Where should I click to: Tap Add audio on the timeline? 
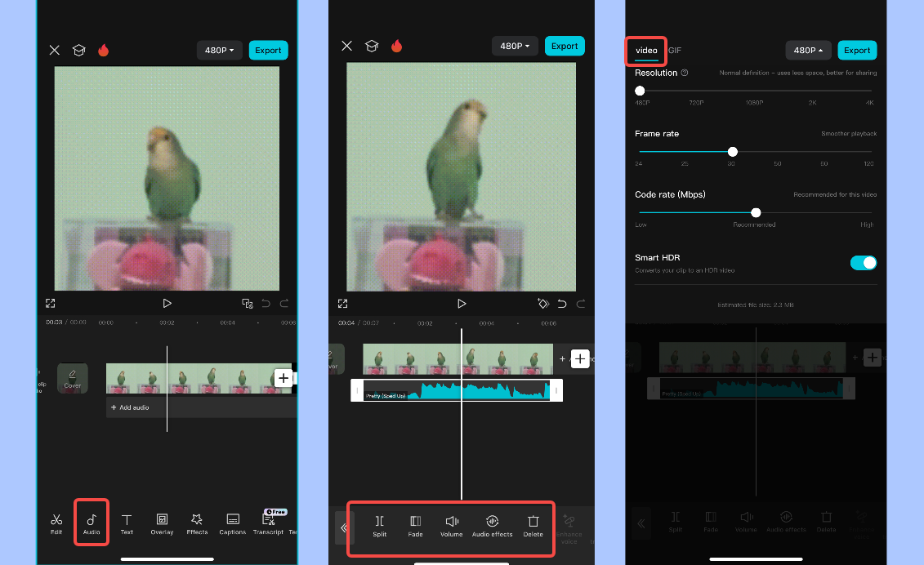[x=136, y=407]
